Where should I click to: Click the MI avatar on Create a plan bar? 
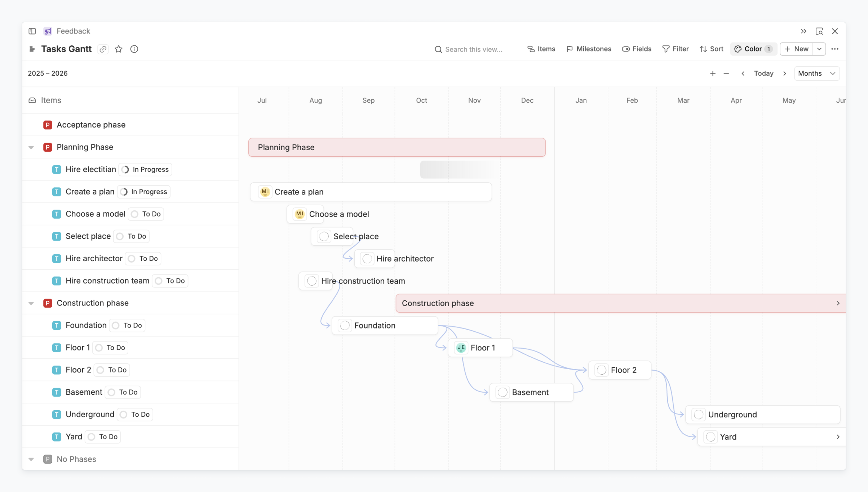pyautogui.click(x=265, y=192)
